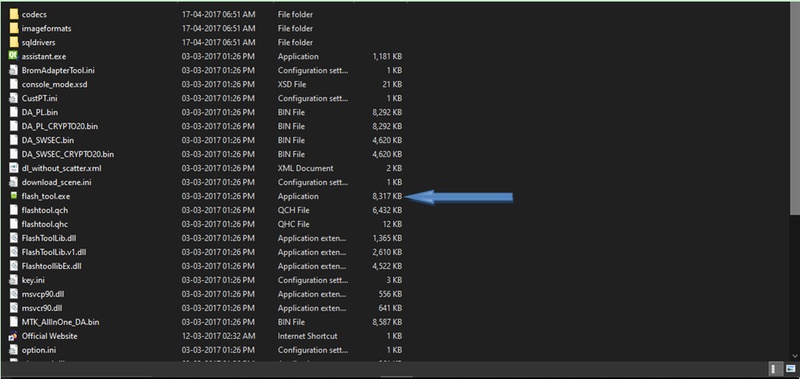Click the XML Document type cell
800x379 pixels.
point(306,168)
